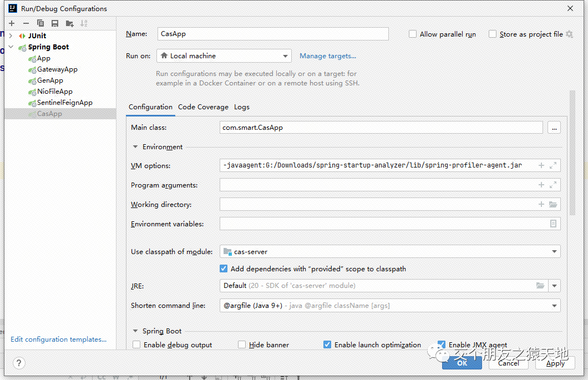
Task: Open the Store as project file settings gear
Action: coord(569,34)
